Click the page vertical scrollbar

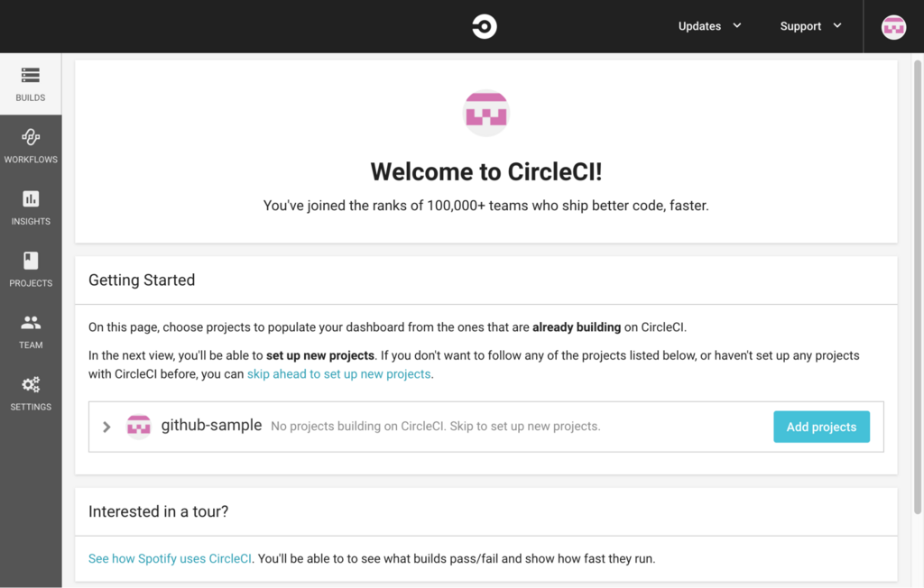click(x=918, y=287)
